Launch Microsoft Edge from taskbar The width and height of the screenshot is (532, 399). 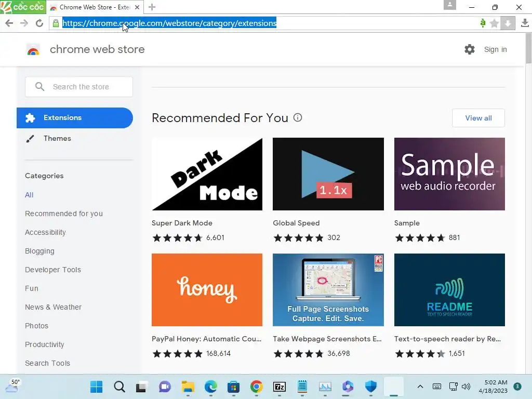pos(211,387)
